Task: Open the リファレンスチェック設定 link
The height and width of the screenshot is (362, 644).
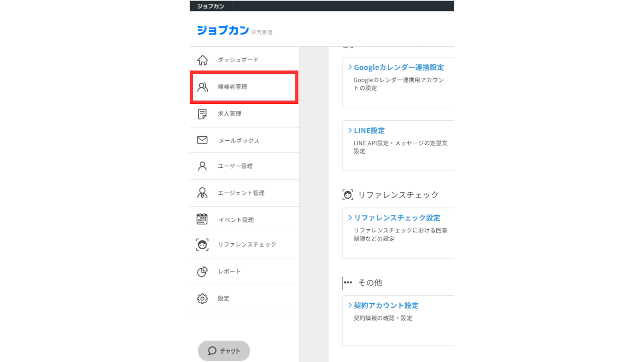Action: pos(397,218)
